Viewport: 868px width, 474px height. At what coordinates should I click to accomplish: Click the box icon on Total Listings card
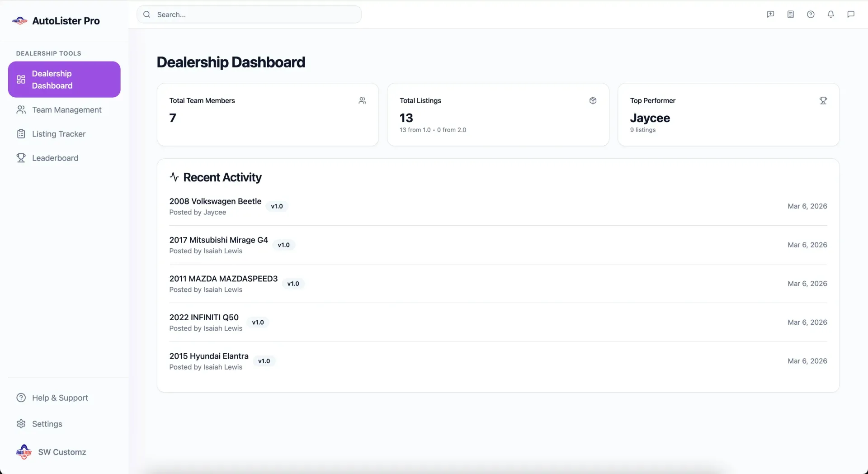pyautogui.click(x=593, y=100)
